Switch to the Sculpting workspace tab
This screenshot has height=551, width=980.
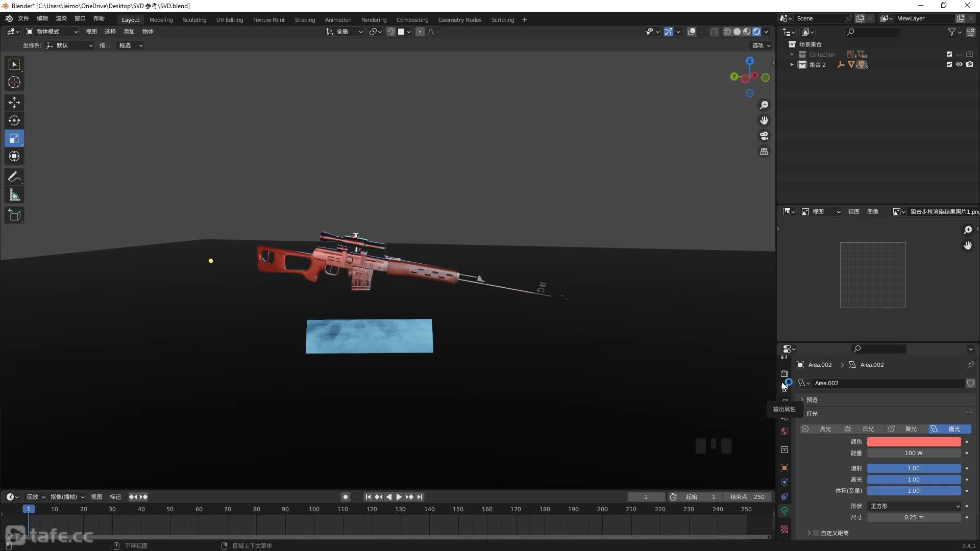[194, 20]
